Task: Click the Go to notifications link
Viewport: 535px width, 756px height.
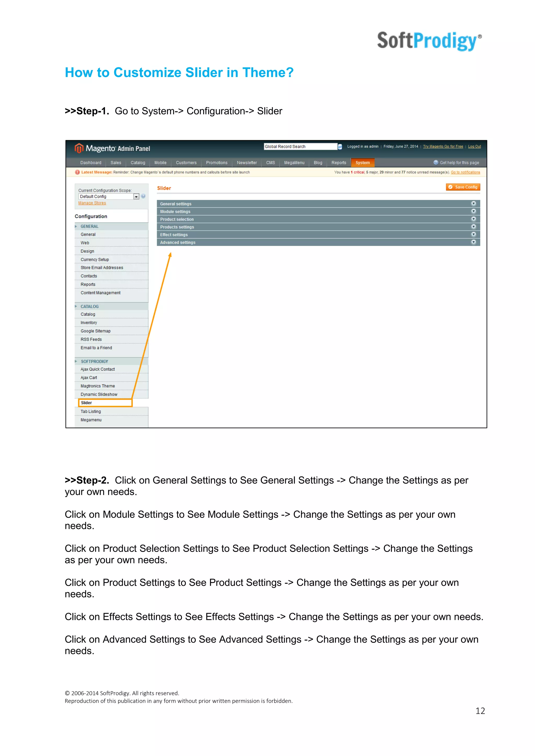Action: point(465,172)
